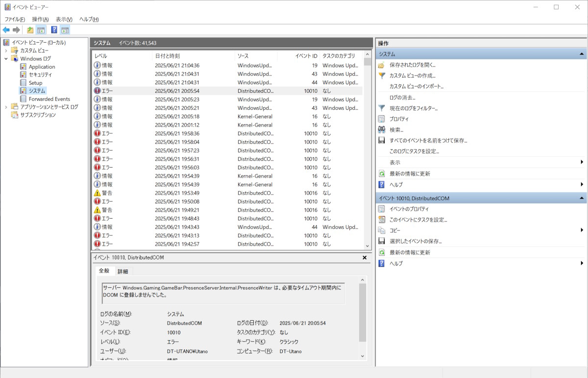
Task: Open the 操作(A) menu
Action: [40, 19]
